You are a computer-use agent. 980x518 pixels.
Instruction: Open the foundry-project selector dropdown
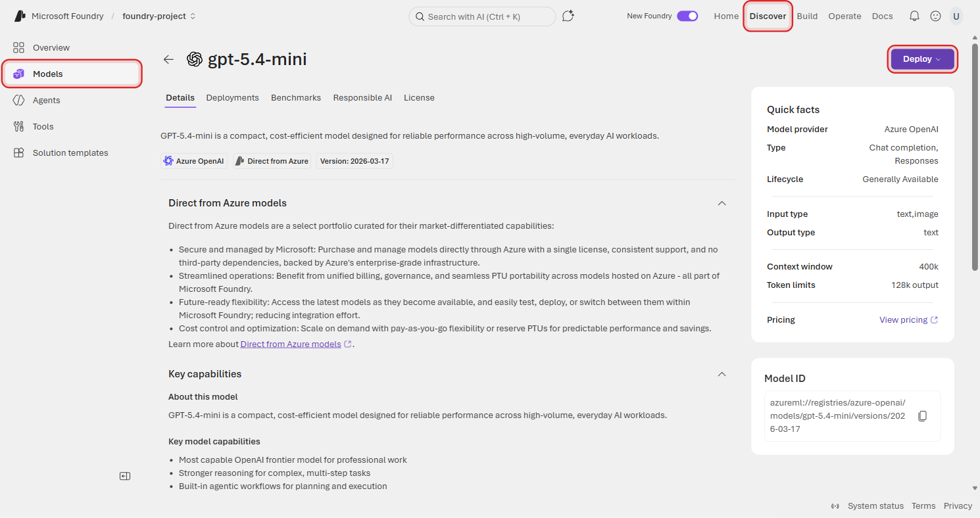[x=159, y=16]
